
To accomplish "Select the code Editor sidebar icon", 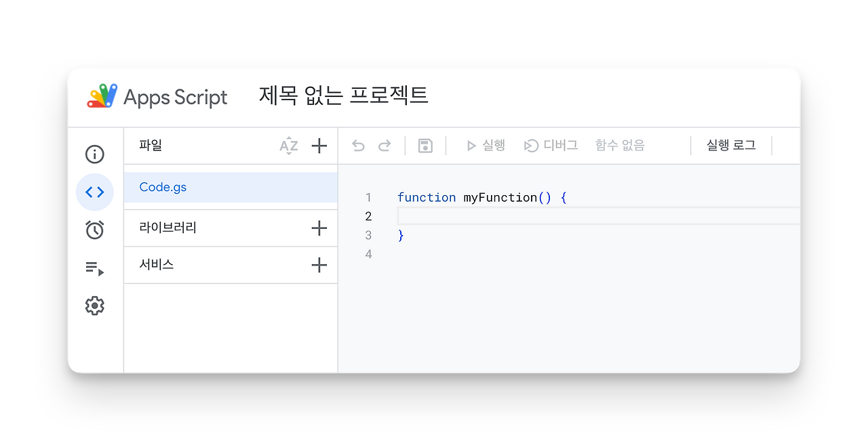I will [x=95, y=192].
